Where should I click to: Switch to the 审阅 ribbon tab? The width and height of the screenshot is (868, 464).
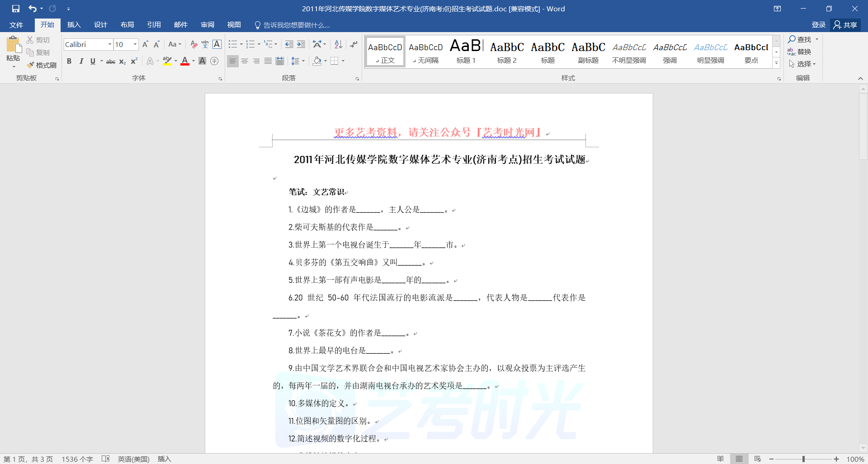point(208,25)
